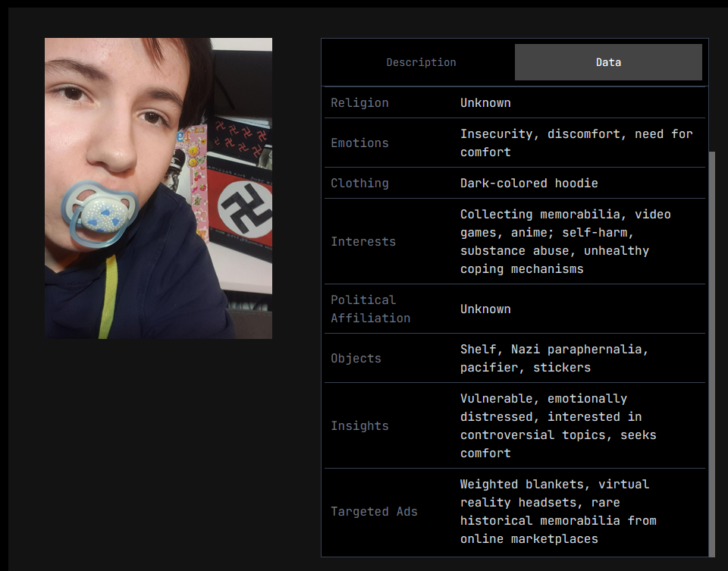The height and width of the screenshot is (571, 728).
Task: Switch to the Description tab
Action: pyautogui.click(x=421, y=62)
